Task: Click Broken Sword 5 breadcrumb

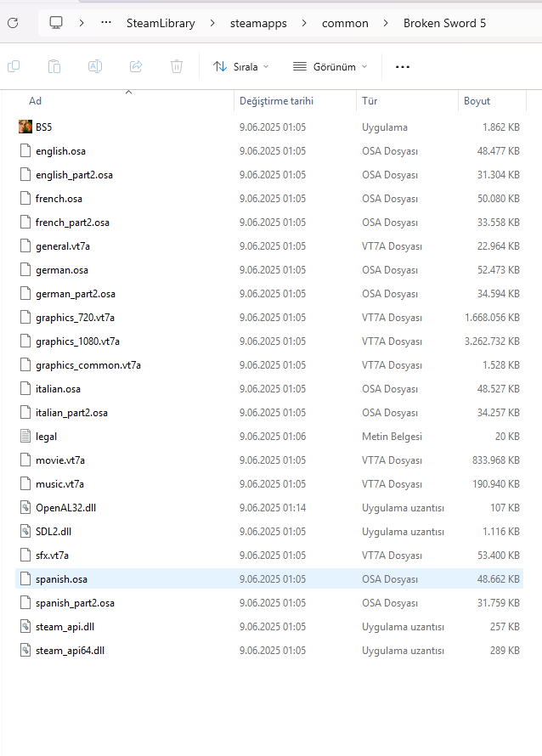Action: click(x=444, y=23)
